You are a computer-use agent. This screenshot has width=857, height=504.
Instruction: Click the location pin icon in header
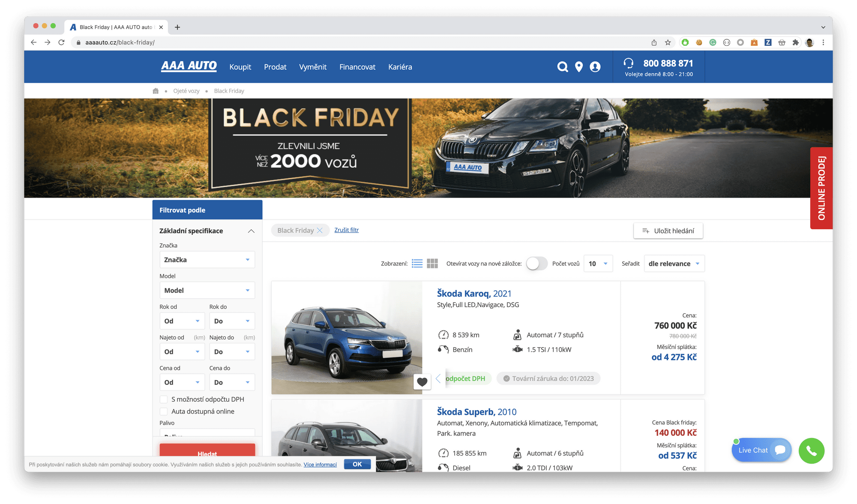pos(579,67)
